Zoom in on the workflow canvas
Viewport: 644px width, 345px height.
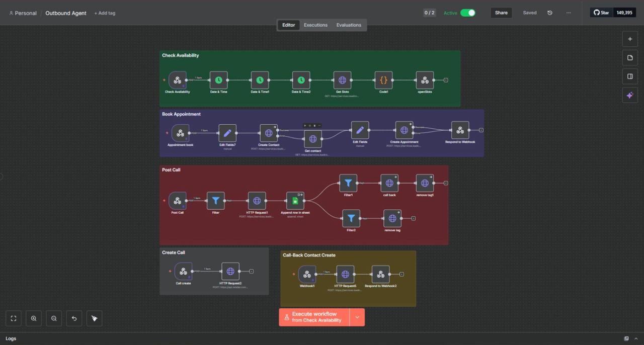coord(34,318)
